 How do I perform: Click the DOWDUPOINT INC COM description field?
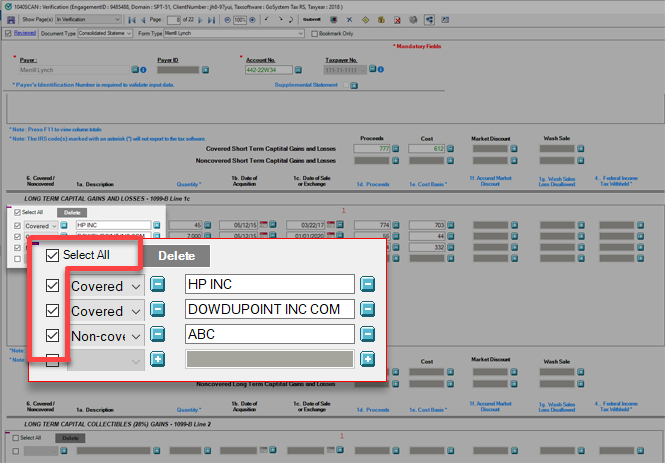[269, 310]
